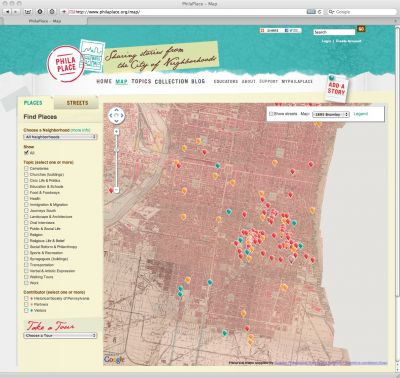Toggle the Show All checkbox

26,153
